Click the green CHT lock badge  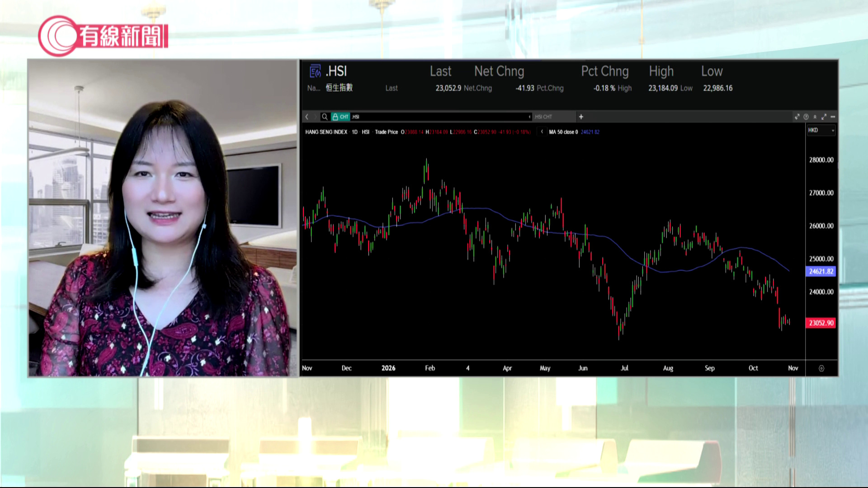click(x=340, y=117)
